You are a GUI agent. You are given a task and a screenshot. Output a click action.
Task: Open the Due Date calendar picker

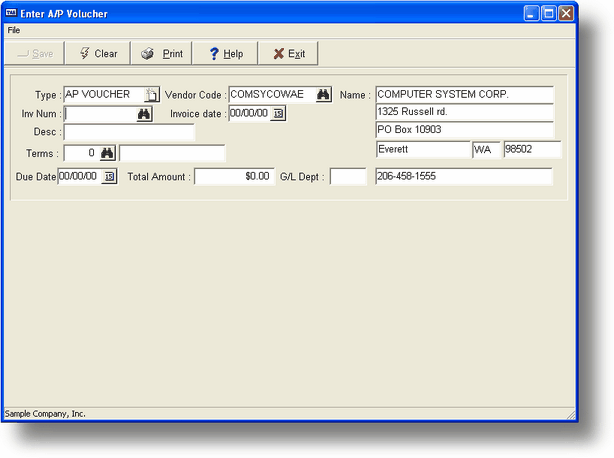click(109, 177)
